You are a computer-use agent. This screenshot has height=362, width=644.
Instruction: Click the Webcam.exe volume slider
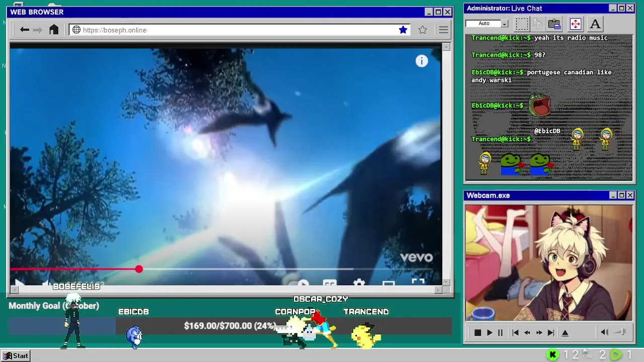click(620, 332)
